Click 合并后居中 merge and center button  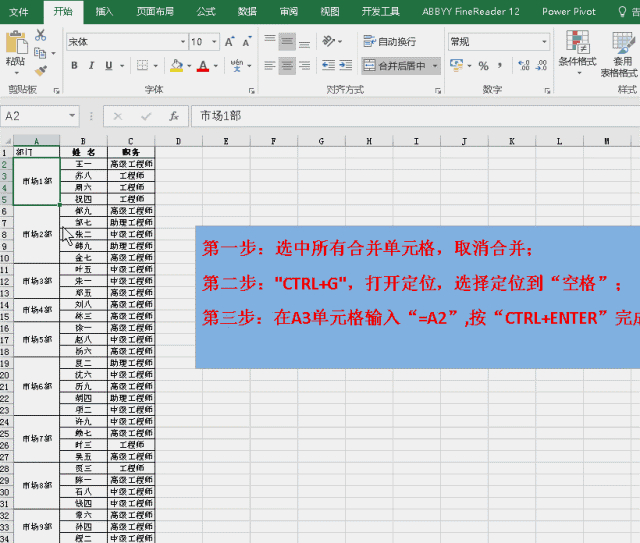tap(394, 65)
